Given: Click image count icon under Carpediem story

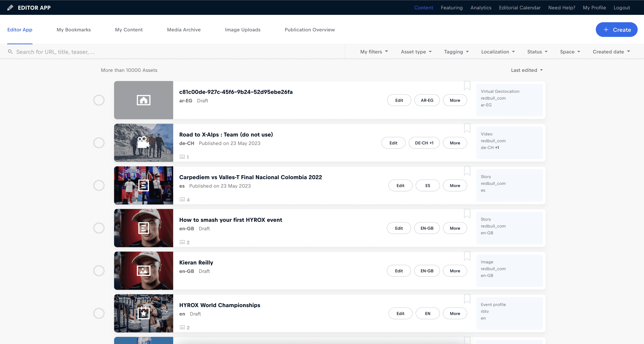Looking at the screenshot, I should click(182, 200).
